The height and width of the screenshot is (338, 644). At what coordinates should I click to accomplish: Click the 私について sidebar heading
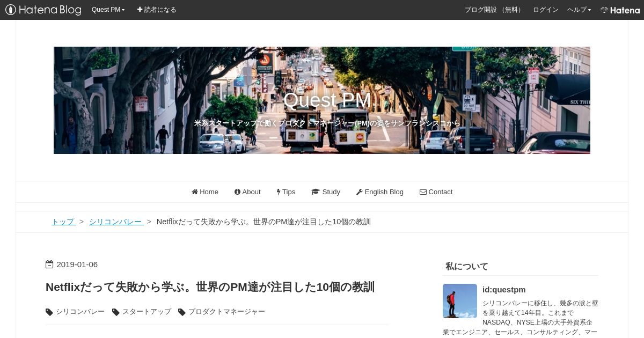point(467,266)
